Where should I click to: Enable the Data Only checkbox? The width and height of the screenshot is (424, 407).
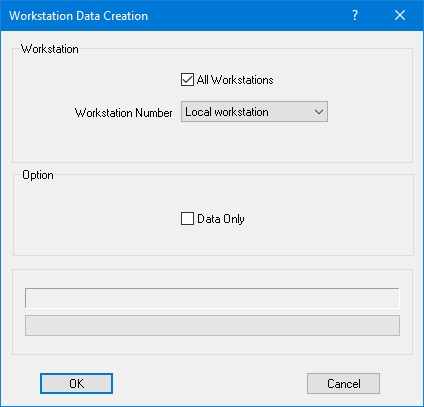click(x=187, y=219)
